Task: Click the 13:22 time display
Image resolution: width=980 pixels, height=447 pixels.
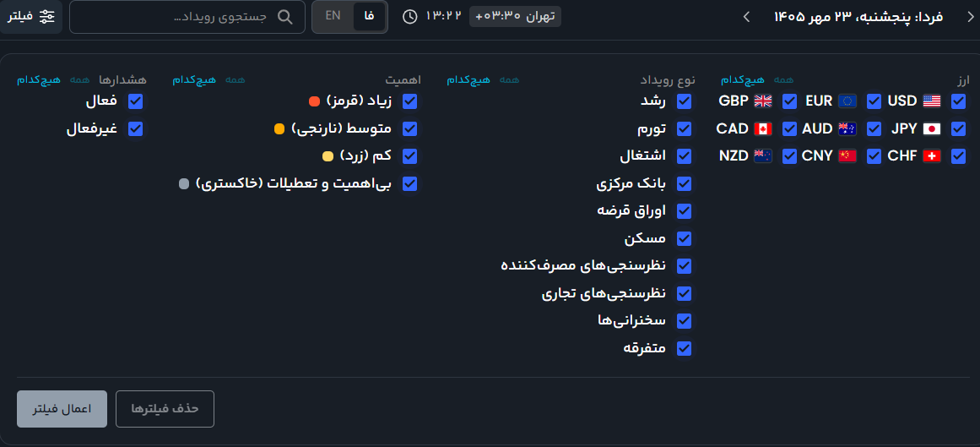Action: coord(442,16)
